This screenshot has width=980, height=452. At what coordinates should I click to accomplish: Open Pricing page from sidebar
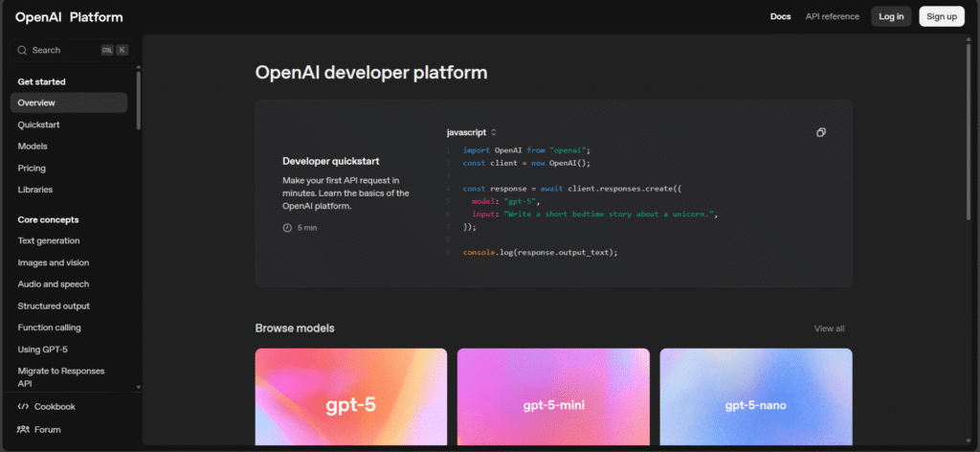[32, 168]
